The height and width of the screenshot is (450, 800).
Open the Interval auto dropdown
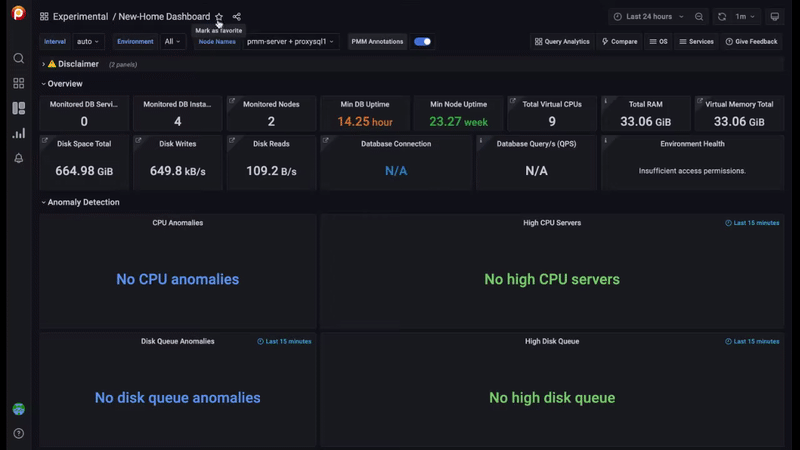click(88, 42)
